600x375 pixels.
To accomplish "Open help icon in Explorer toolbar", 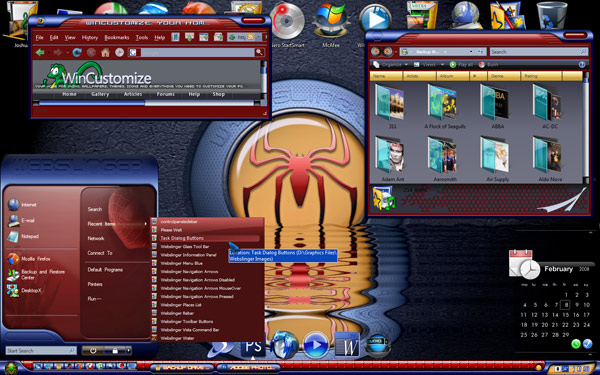I will click(x=582, y=65).
